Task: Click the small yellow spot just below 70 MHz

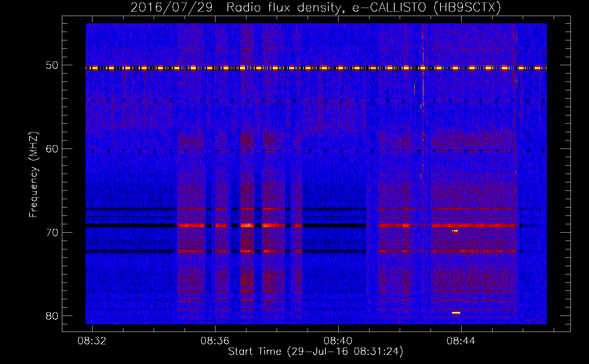Action: pos(455,231)
